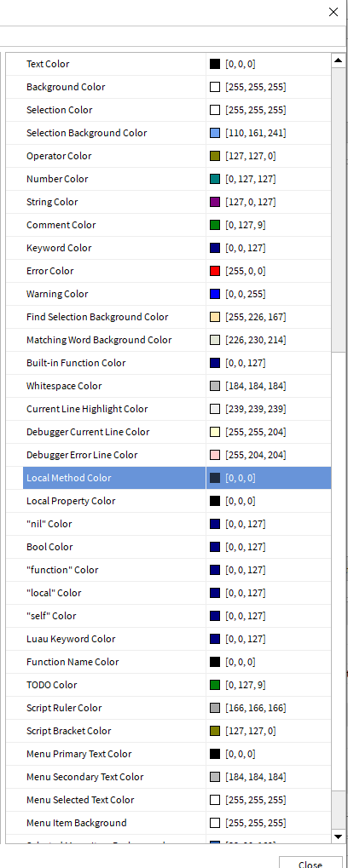Click Built-in Function Color swatch
This screenshot has height=868, width=348.
(x=215, y=363)
